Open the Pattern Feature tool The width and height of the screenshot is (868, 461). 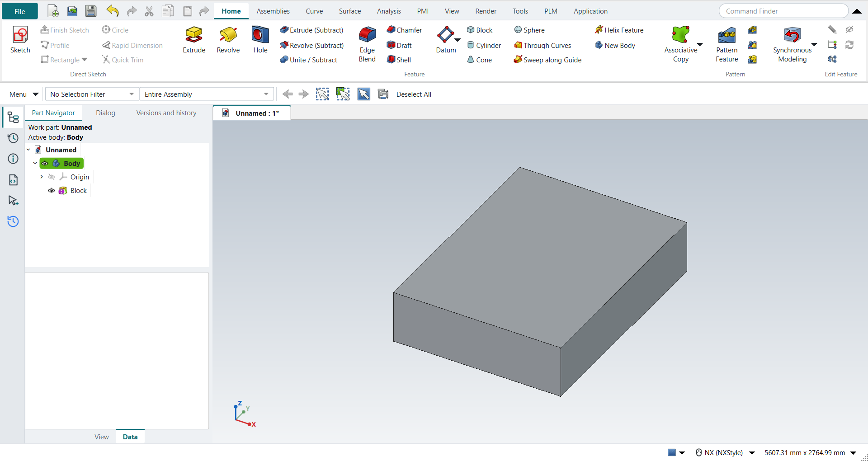pos(726,44)
